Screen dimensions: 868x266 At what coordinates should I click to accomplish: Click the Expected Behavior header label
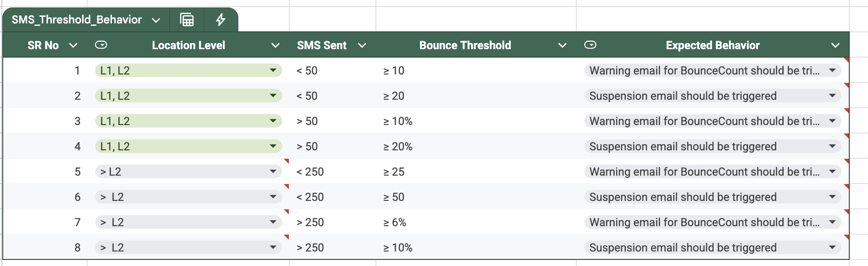pyautogui.click(x=713, y=45)
